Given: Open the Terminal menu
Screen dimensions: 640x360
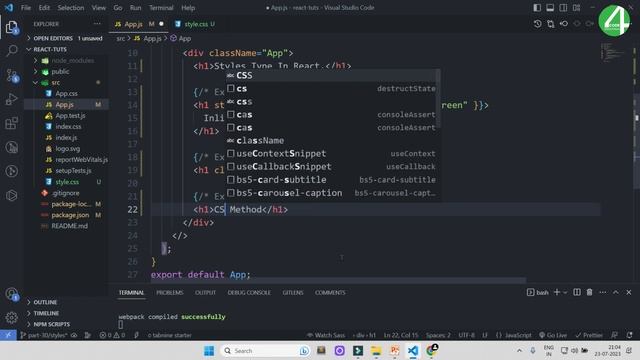Looking at the screenshot, I should [x=161, y=8].
